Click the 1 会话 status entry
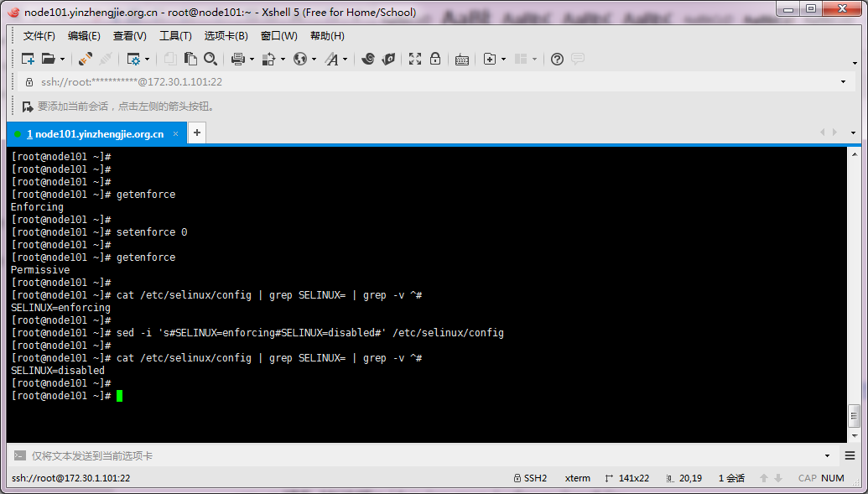The height and width of the screenshot is (494, 868). click(731, 478)
